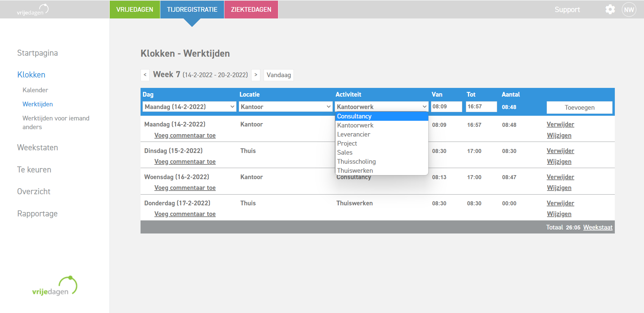Go to next week arrow
Image resolution: width=644 pixels, height=313 pixels.
click(256, 75)
